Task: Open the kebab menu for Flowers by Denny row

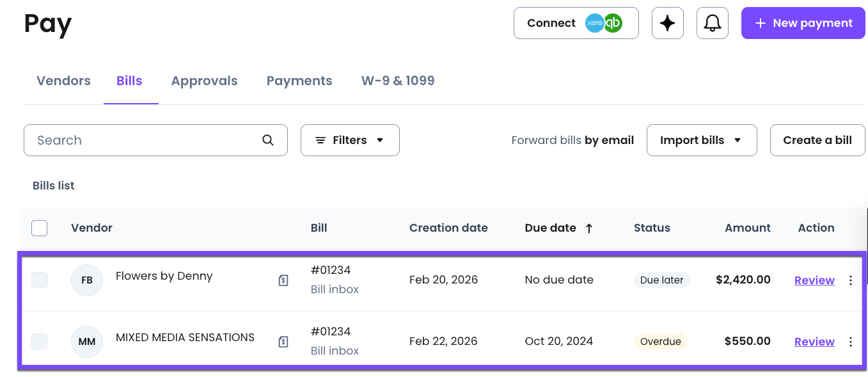Action: coord(851,280)
